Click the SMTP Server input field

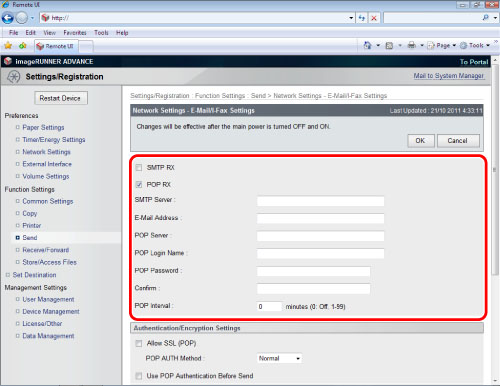pos(320,201)
